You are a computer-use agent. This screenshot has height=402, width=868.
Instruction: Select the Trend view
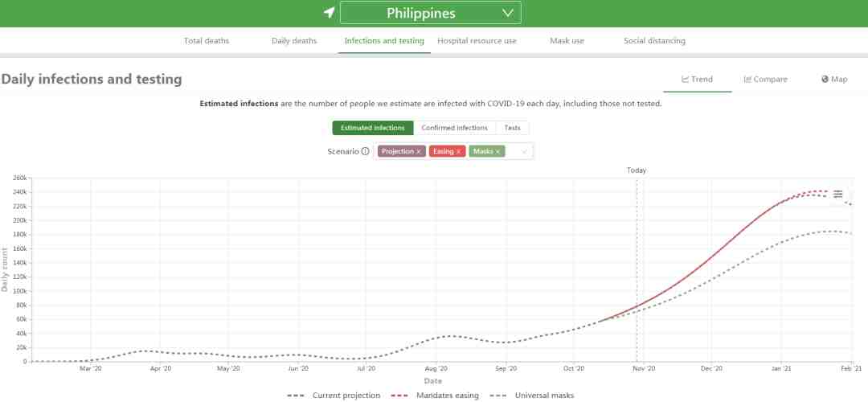(697, 79)
